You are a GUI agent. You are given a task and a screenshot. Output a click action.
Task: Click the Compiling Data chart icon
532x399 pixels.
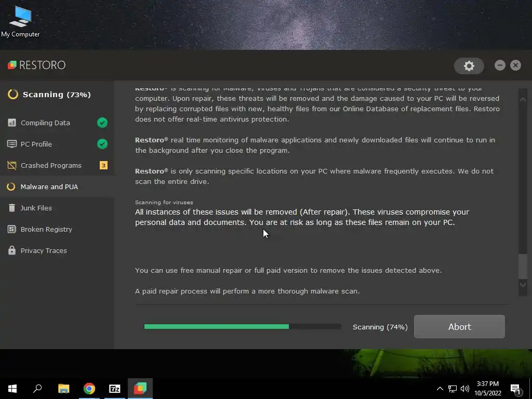pyautogui.click(x=12, y=123)
